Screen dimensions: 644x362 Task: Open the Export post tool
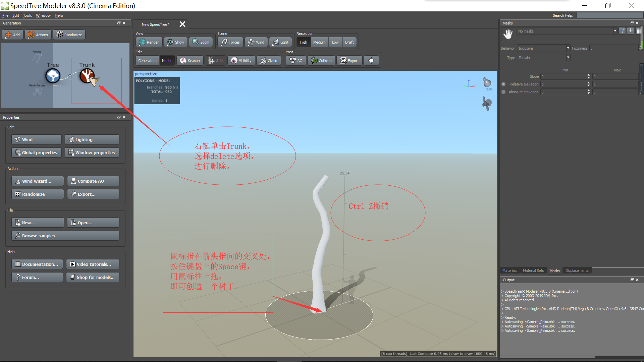350,60
